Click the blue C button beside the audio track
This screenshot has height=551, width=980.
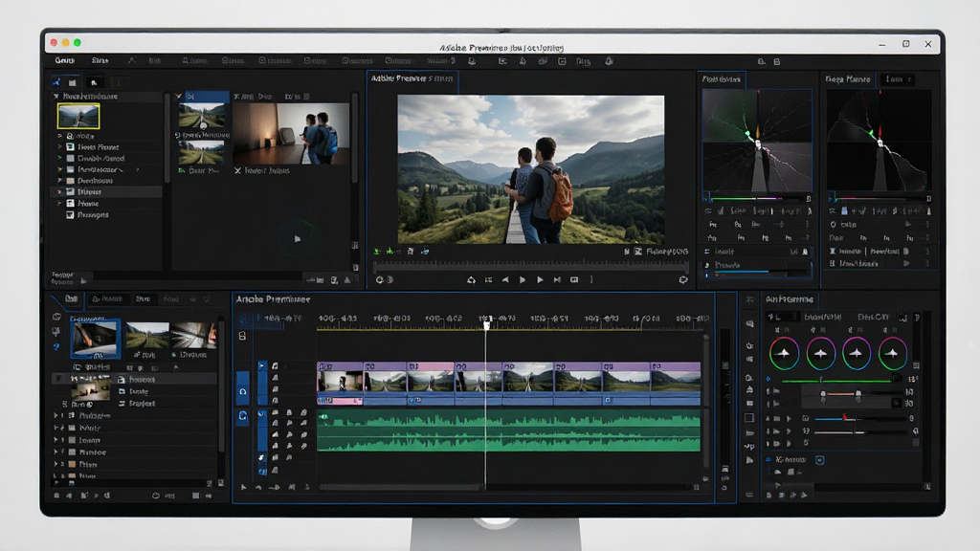pyautogui.click(x=242, y=417)
